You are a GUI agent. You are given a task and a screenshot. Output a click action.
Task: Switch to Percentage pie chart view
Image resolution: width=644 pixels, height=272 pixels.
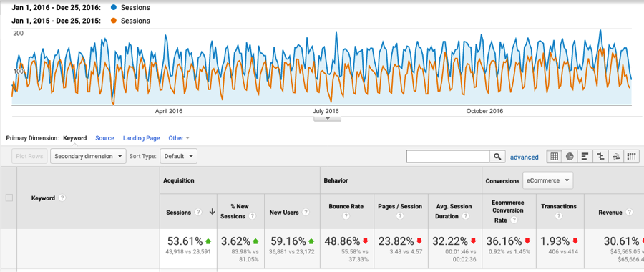point(570,156)
